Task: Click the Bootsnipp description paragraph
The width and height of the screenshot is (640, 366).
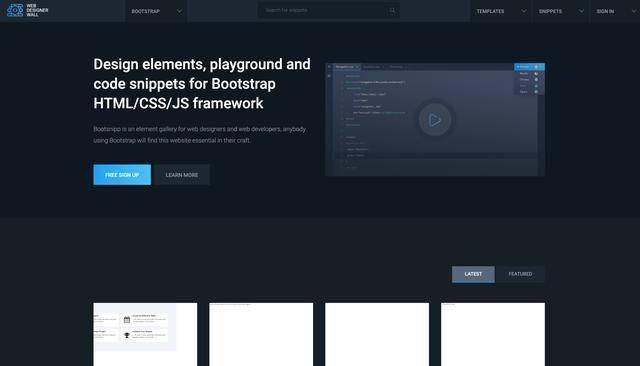Action: pyautogui.click(x=200, y=135)
